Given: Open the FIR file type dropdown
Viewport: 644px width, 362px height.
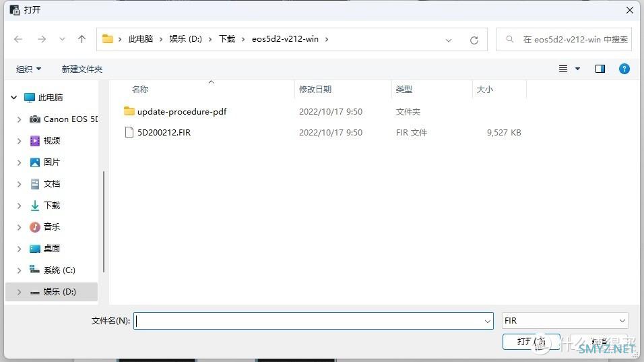Looking at the screenshot, I should (565, 320).
